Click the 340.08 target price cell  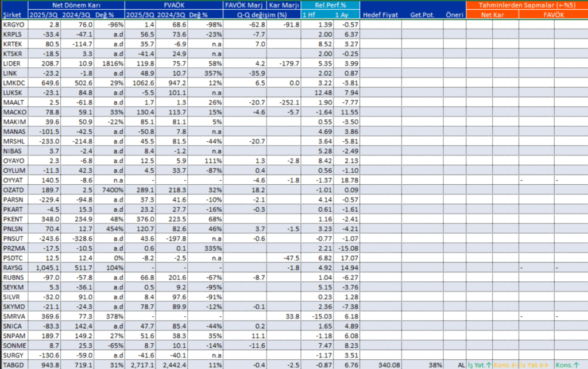pyautogui.click(x=381, y=365)
